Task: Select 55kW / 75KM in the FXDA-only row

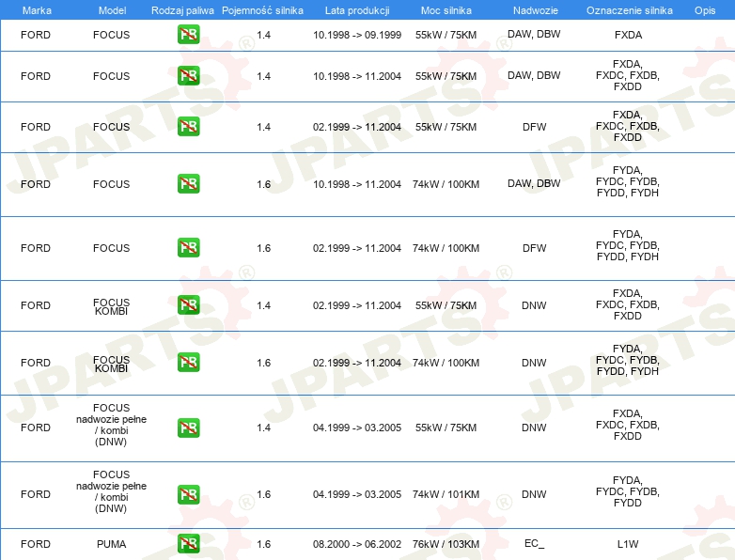Action: coord(446,35)
